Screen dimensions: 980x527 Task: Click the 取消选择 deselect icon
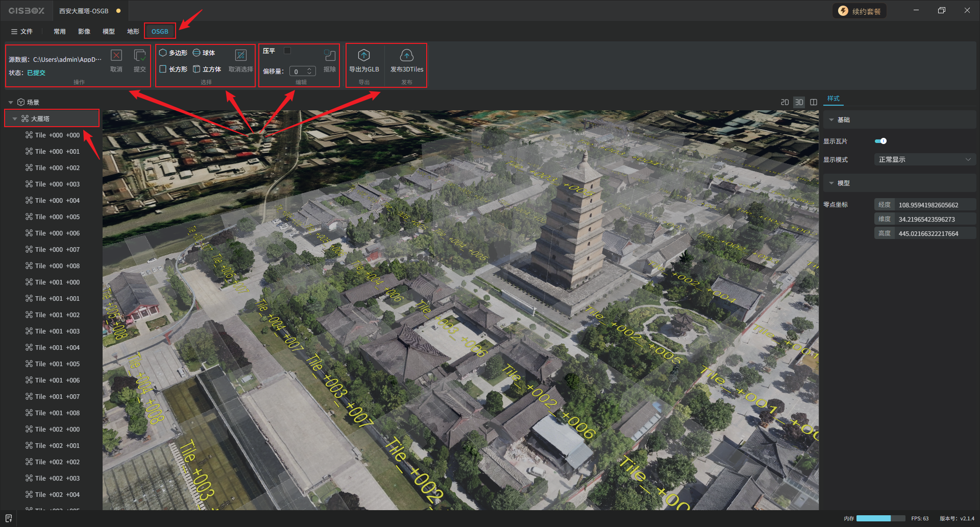tap(240, 56)
